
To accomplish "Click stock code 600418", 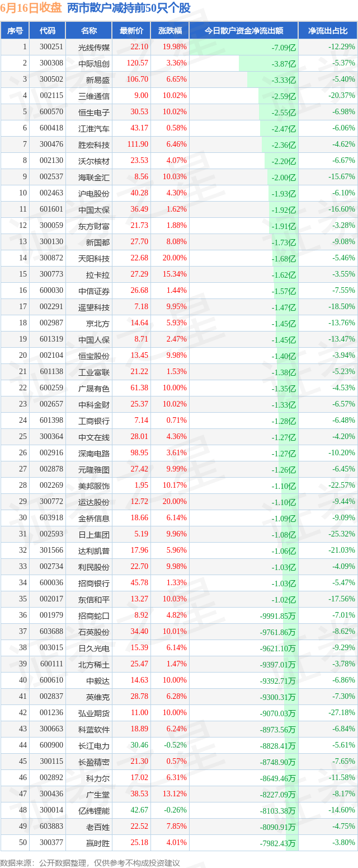I will [x=51, y=128].
